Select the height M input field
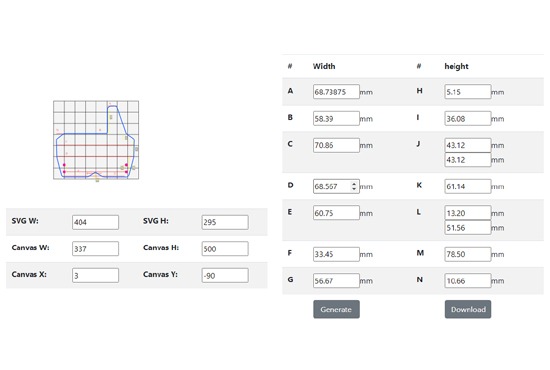 coord(468,254)
